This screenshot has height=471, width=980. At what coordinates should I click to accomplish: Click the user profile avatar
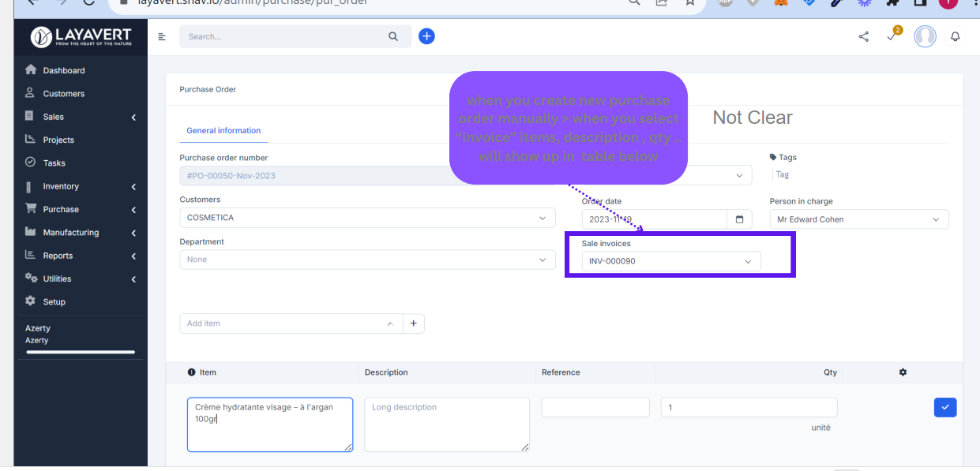pos(925,36)
